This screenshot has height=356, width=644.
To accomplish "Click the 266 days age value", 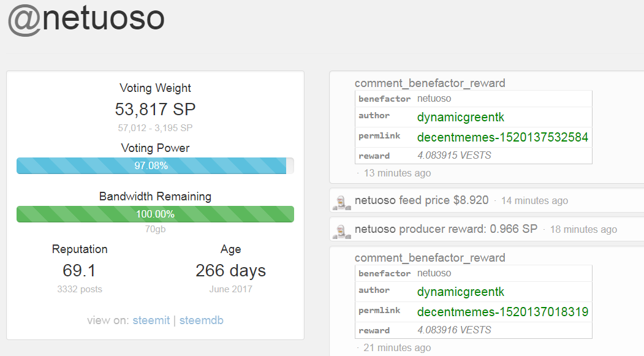I will 230,270.
